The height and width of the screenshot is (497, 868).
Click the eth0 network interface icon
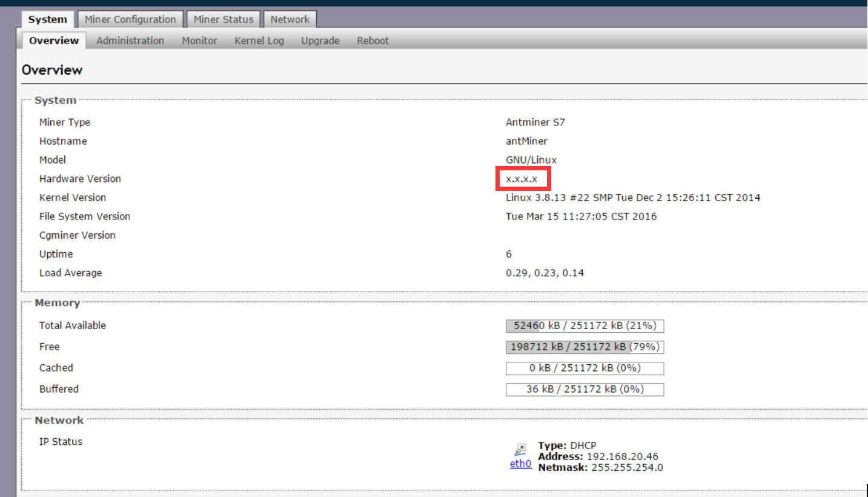520,450
